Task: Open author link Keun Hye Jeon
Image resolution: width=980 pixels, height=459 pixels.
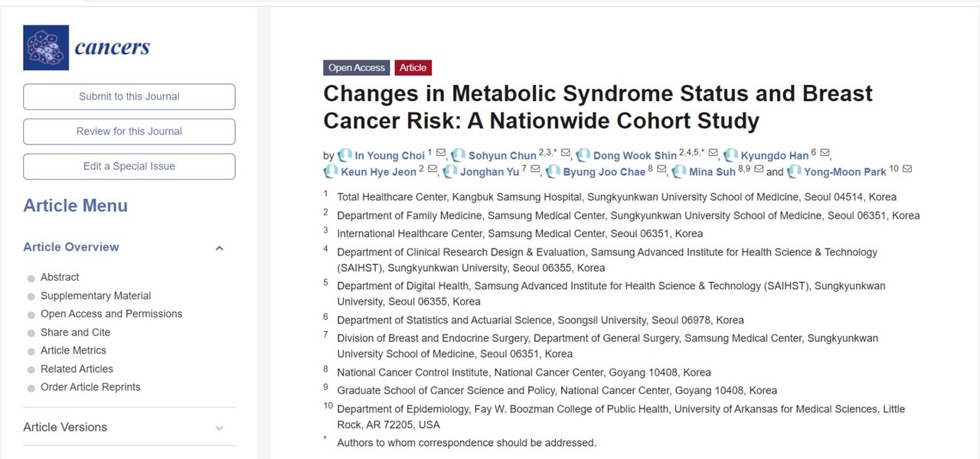Action: (x=378, y=171)
